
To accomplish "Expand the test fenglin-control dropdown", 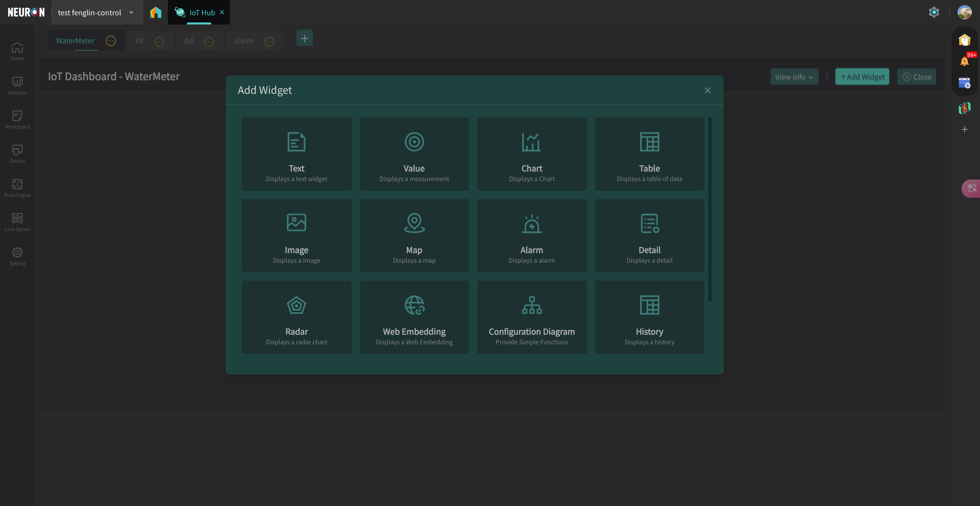I will [x=96, y=12].
